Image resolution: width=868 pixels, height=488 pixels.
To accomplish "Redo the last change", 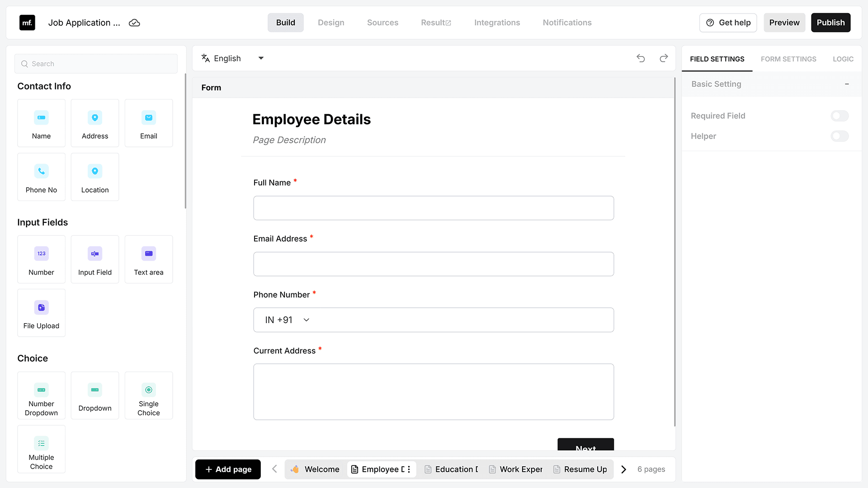I will coord(664,58).
